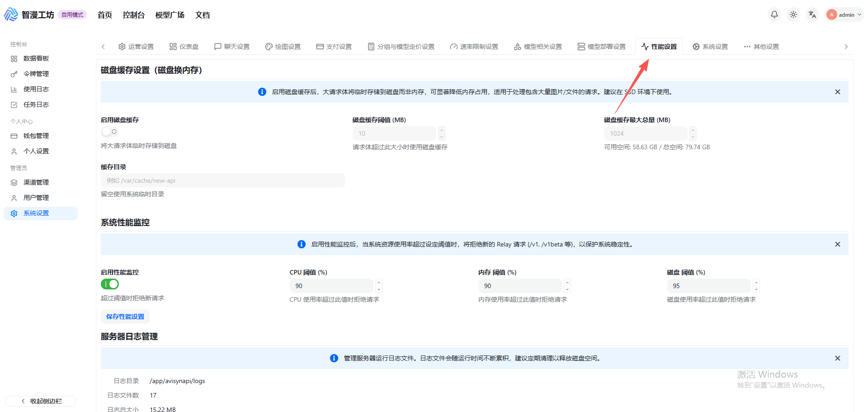Increase 内存 阈值 with the up arrow
Viewport: 868px width, 412px height.
coord(567,283)
